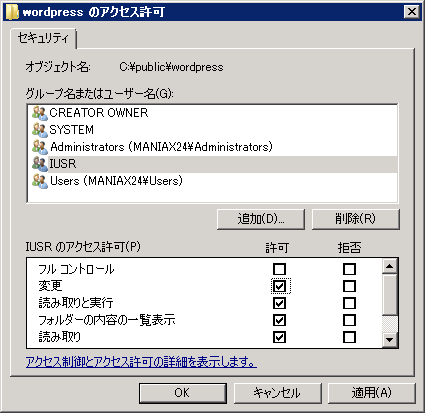Select Users (MANIAX24¥Users) entry

212,181
